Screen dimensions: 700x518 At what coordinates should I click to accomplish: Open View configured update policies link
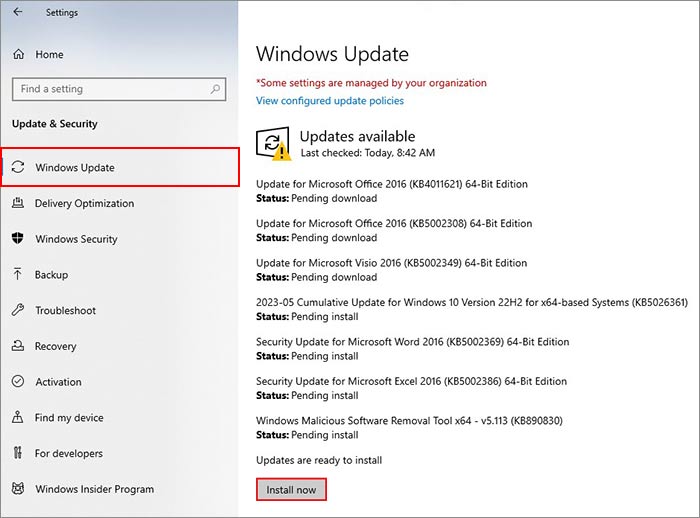(x=330, y=100)
